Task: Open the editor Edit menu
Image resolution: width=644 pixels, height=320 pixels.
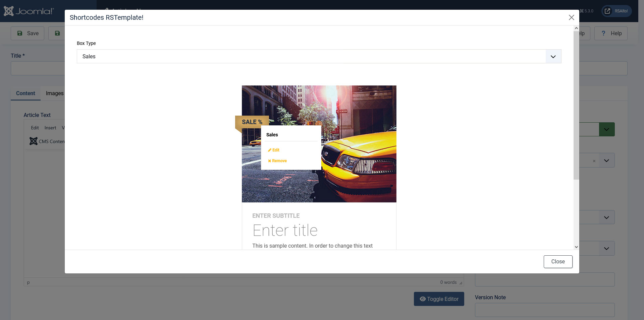Action: (x=35, y=128)
